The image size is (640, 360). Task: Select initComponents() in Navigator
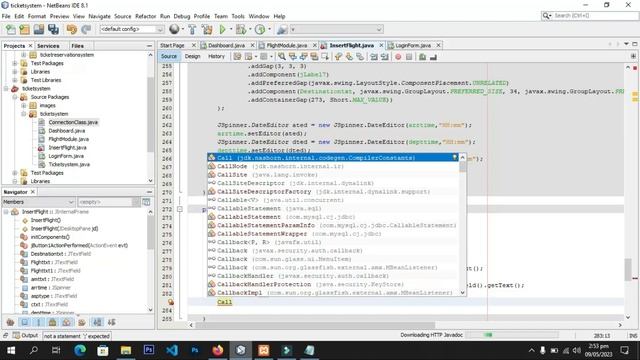coord(50,237)
